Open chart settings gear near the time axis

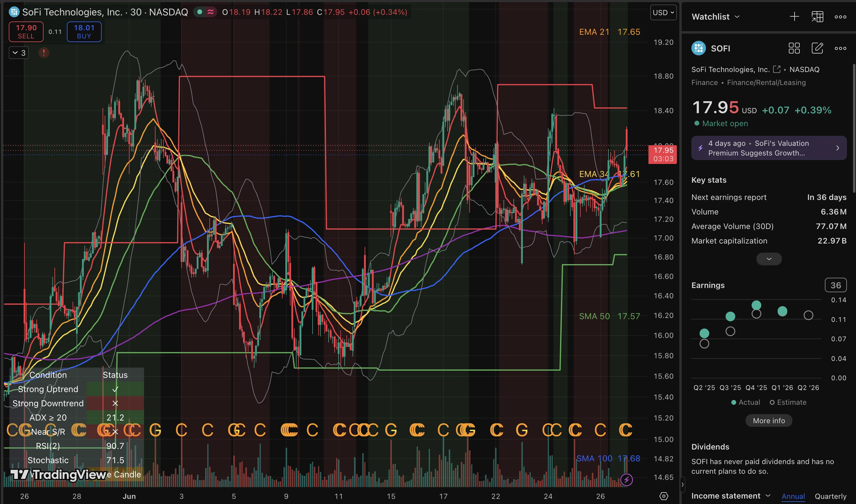pos(663,496)
